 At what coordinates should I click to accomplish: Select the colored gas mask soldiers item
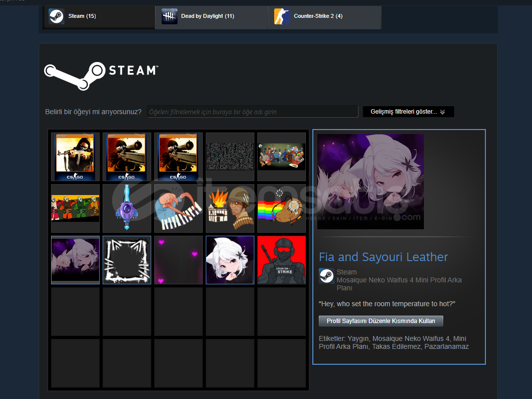[75, 208]
